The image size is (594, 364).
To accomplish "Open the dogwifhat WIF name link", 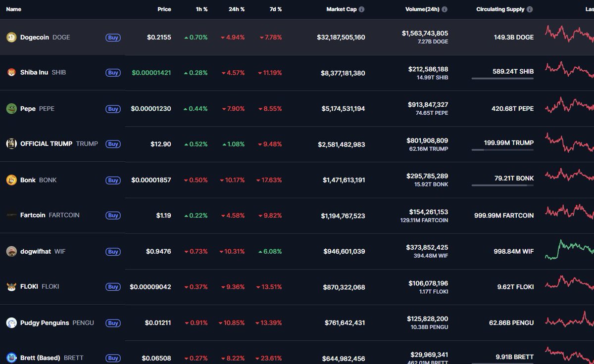I will pyautogui.click(x=43, y=252).
